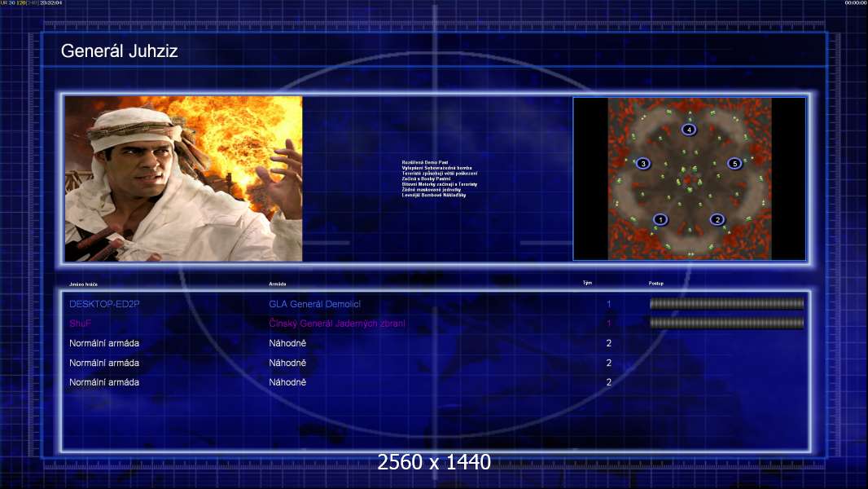Viewport: 868px width, 489px height.
Task: Click 'Žádné maskované jednotky' feature line
Action: pos(432,189)
